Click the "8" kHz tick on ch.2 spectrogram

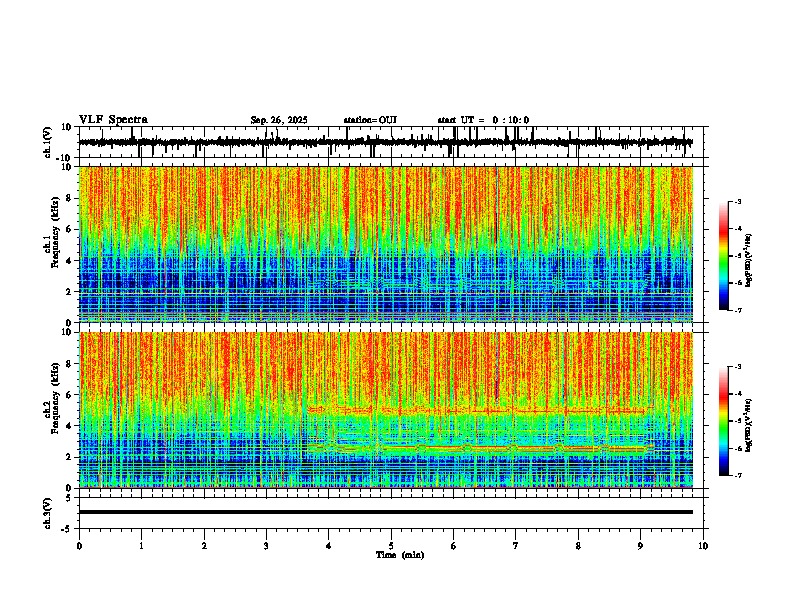pos(70,364)
